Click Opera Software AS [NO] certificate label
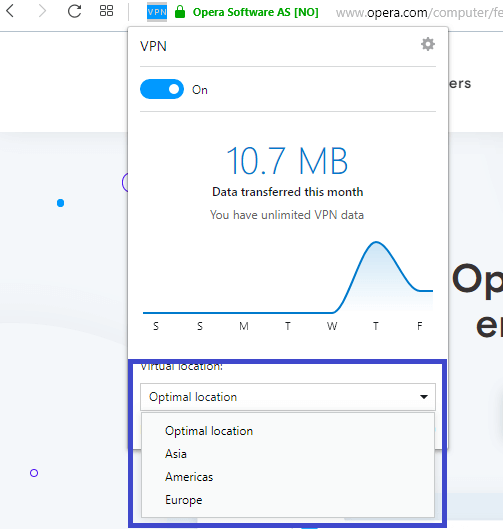 click(x=255, y=12)
